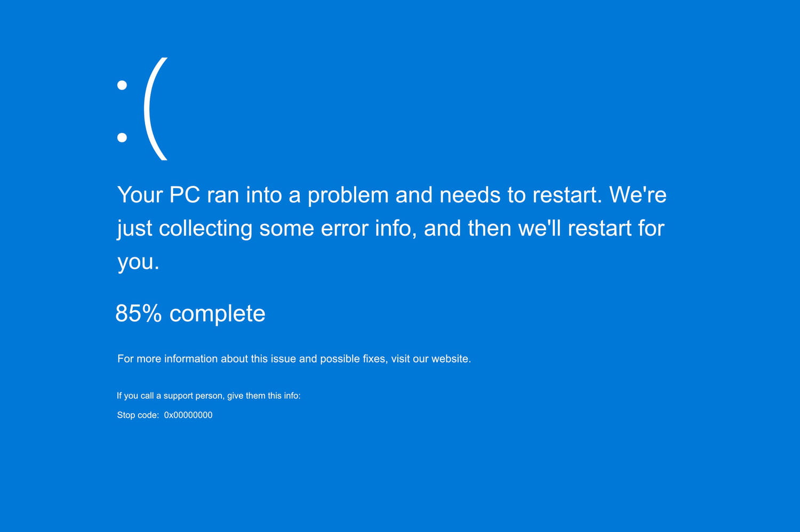Image resolution: width=800 pixels, height=532 pixels.
Task: Click the word "problem" in the first line
Action: coord(348,195)
